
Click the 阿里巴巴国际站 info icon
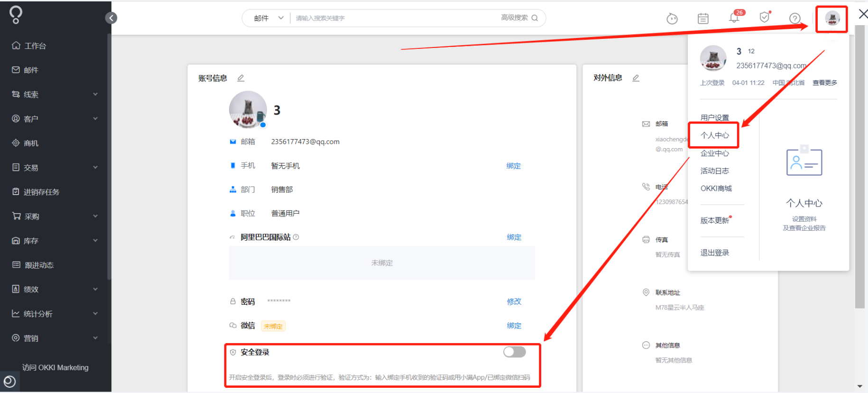pos(296,237)
